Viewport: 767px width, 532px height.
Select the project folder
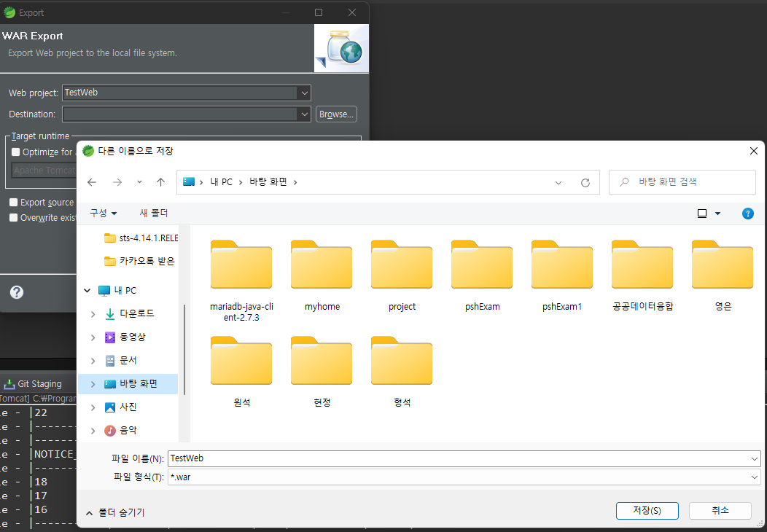[402, 276]
